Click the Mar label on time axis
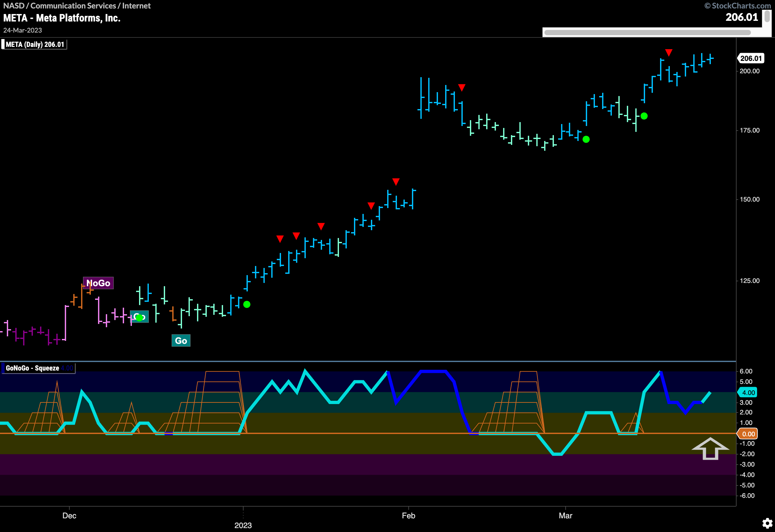 (566, 516)
